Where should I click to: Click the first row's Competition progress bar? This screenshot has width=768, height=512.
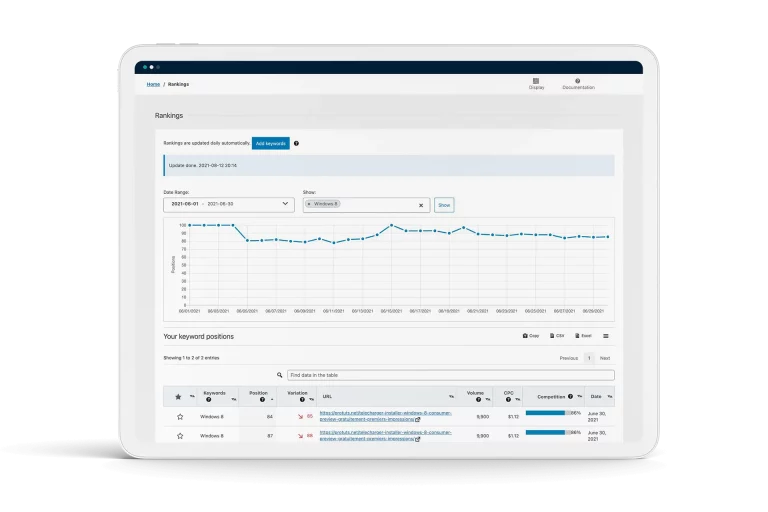(546, 412)
